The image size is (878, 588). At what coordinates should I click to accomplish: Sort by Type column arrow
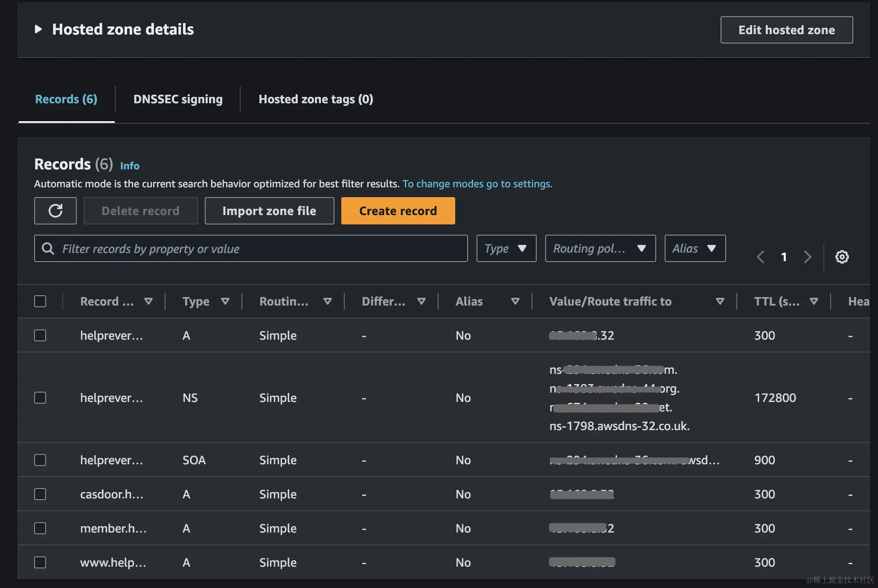[x=225, y=301]
